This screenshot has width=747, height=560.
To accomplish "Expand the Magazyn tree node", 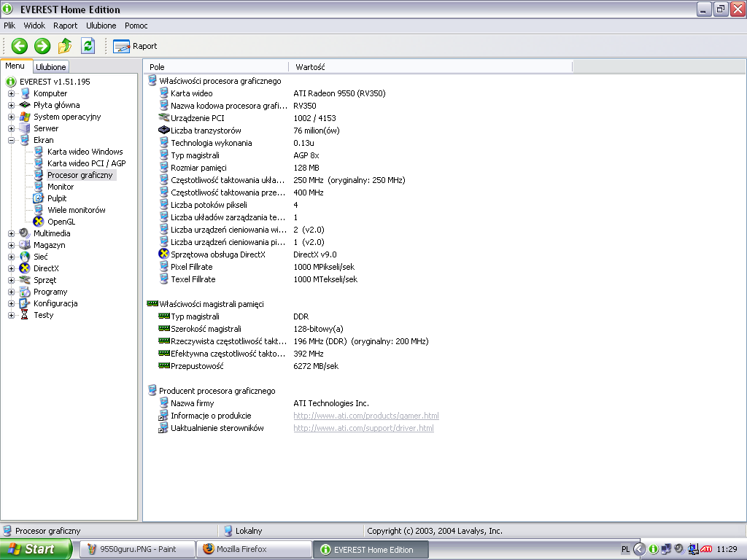I will [12, 245].
